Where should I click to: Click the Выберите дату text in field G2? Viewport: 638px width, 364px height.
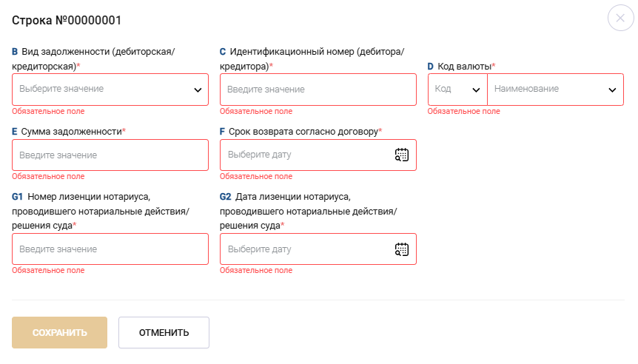pos(260,249)
